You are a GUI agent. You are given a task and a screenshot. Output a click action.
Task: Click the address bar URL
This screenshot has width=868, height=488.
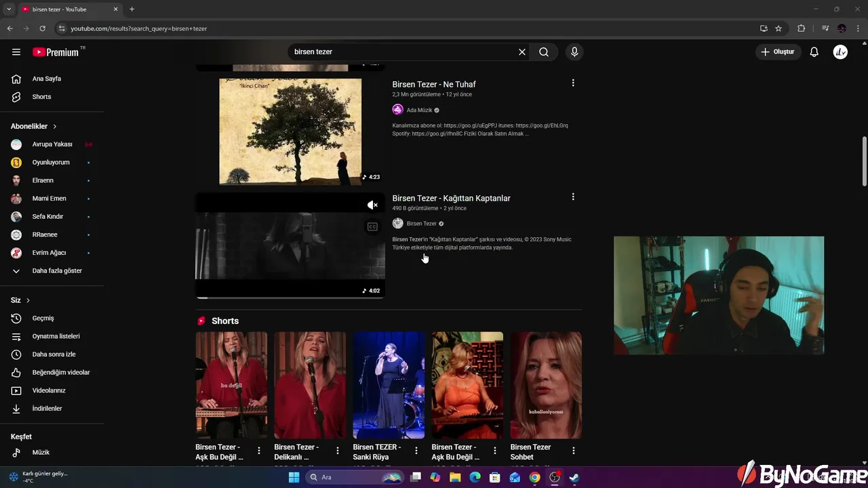coord(139,28)
